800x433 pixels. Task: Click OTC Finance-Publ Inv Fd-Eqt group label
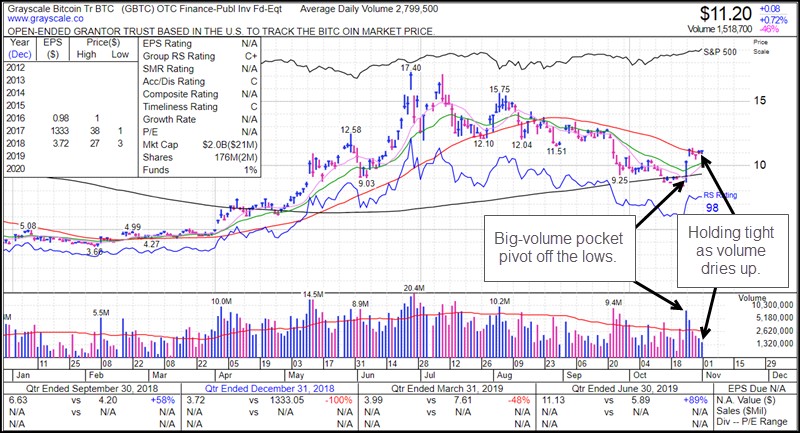(219, 9)
